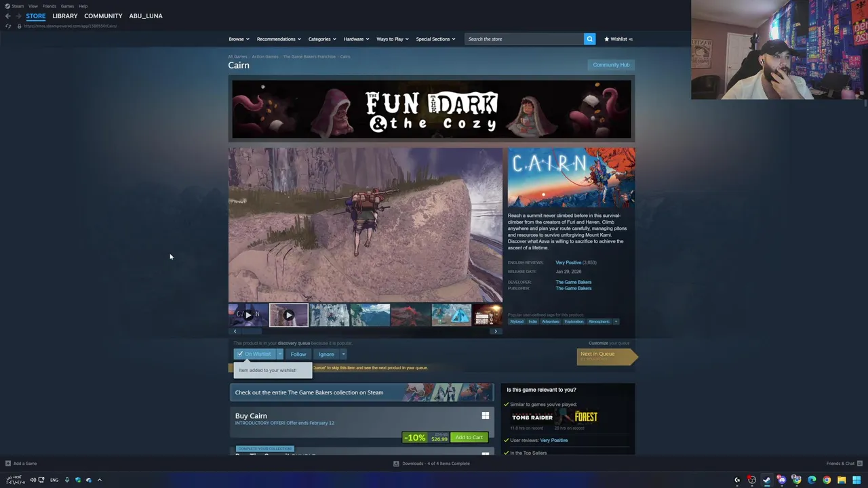Click the Stylized tag

coord(517,321)
